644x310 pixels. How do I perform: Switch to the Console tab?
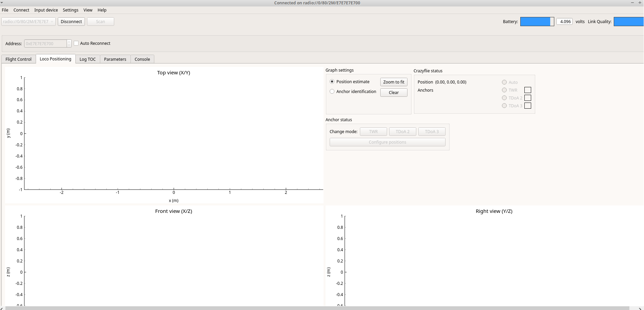tap(142, 59)
